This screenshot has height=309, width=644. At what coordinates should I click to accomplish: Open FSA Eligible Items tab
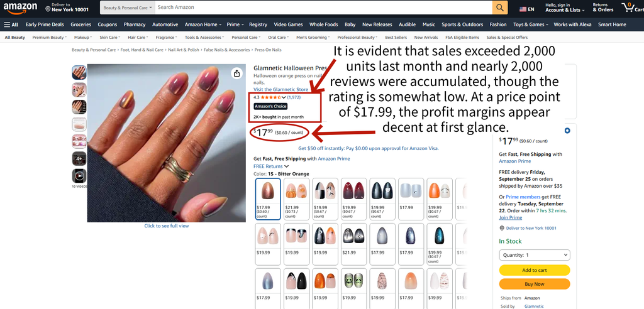click(462, 37)
